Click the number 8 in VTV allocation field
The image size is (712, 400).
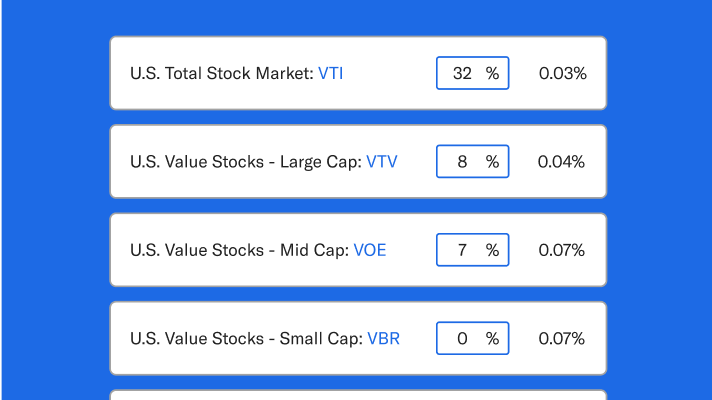pyautogui.click(x=462, y=161)
